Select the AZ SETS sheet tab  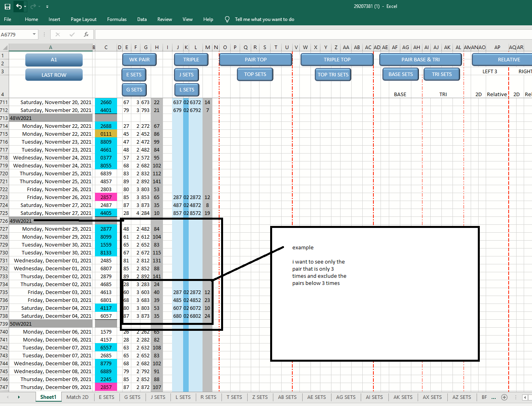tap(461, 397)
